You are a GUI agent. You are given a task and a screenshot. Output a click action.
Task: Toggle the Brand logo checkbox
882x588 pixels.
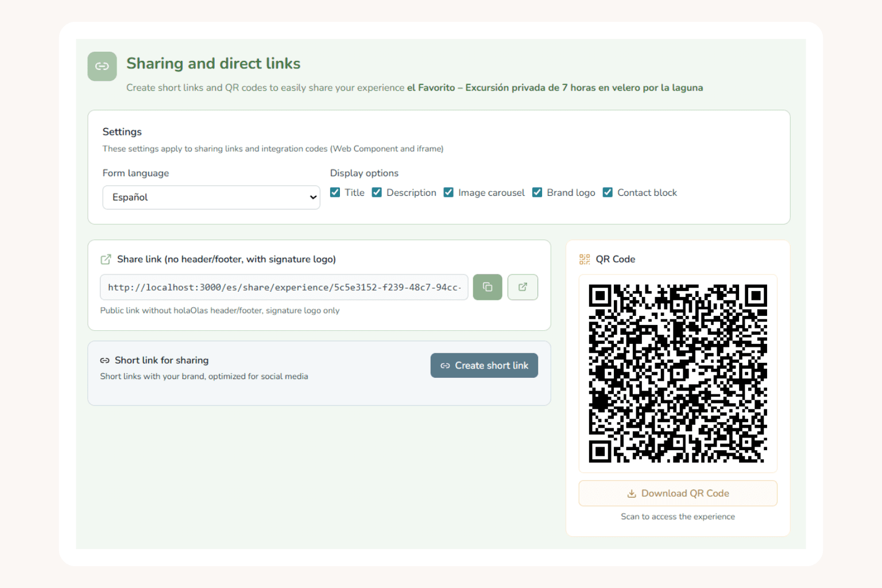pos(537,192)
